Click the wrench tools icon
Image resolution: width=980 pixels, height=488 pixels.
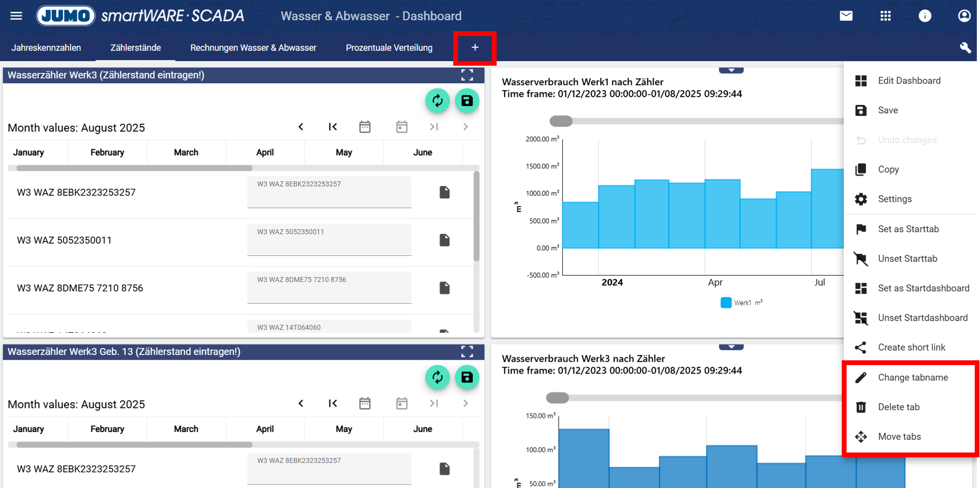(965, 48)
